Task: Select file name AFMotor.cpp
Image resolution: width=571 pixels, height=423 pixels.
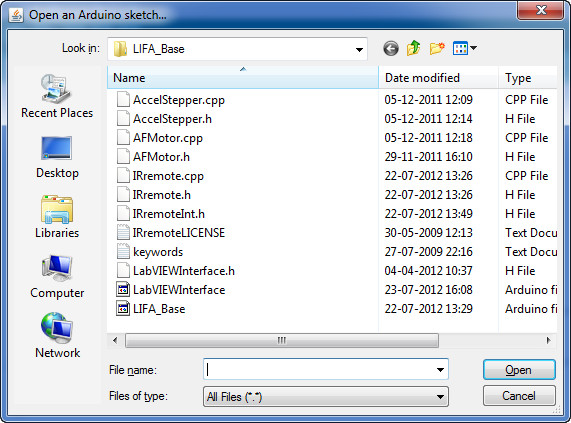Action: pyautogui.click(x=168, y=138)
